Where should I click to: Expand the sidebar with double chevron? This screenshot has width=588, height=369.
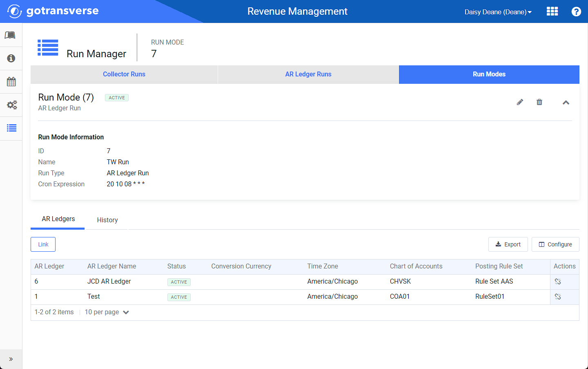(11, 359)
